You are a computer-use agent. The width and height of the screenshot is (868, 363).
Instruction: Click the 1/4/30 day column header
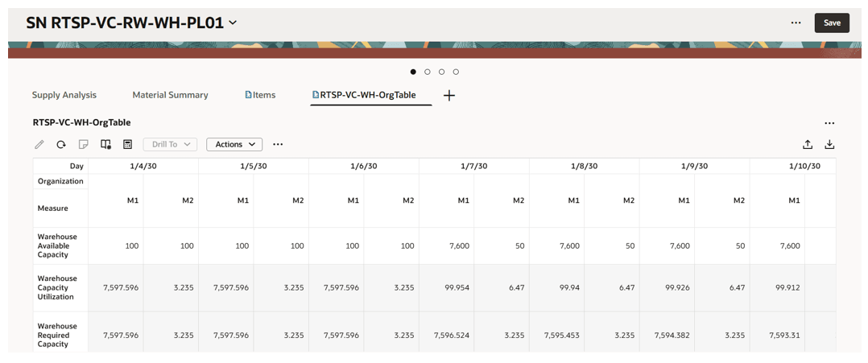tap(143, 166)
